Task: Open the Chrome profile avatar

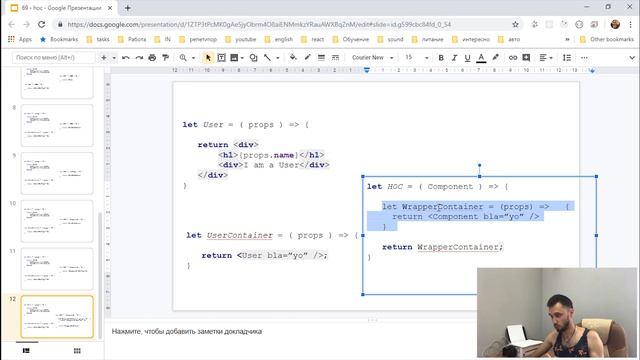Action: [x=615, y=24]
